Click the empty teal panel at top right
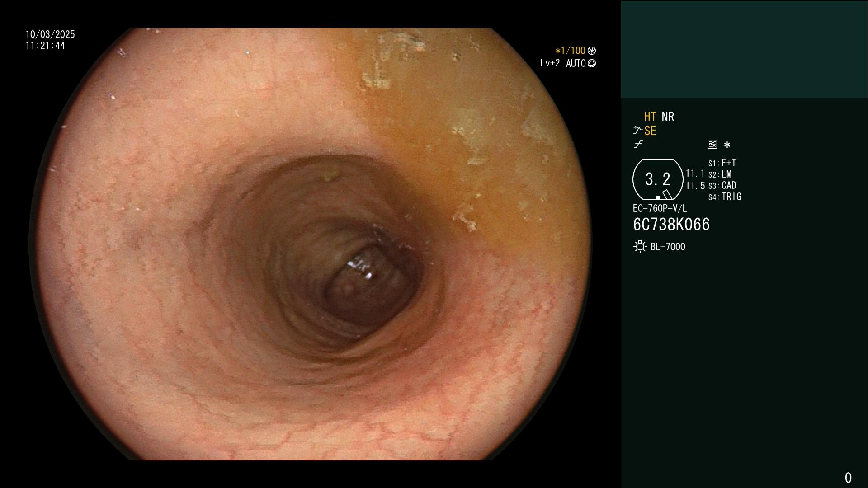868x488 pixels. (x=745, y=49)
